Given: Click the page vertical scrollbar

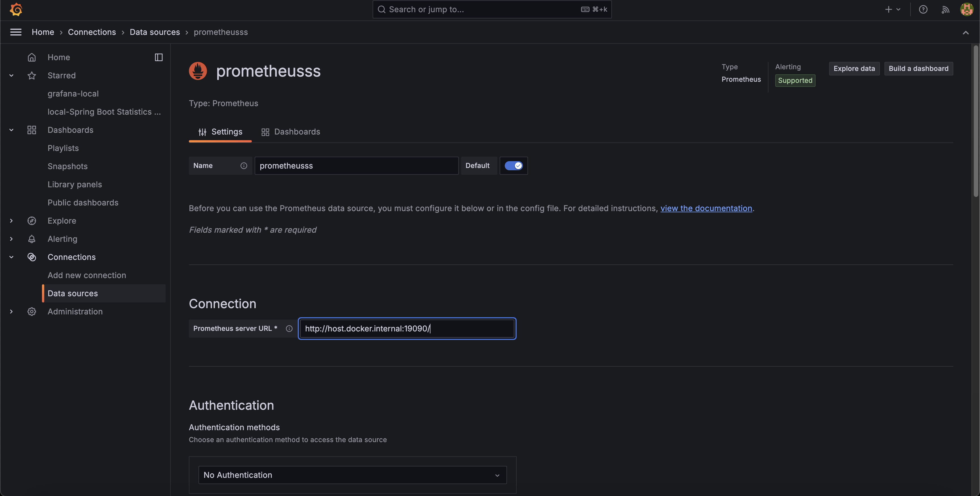Looking at the screenshot, I should 976,121.
